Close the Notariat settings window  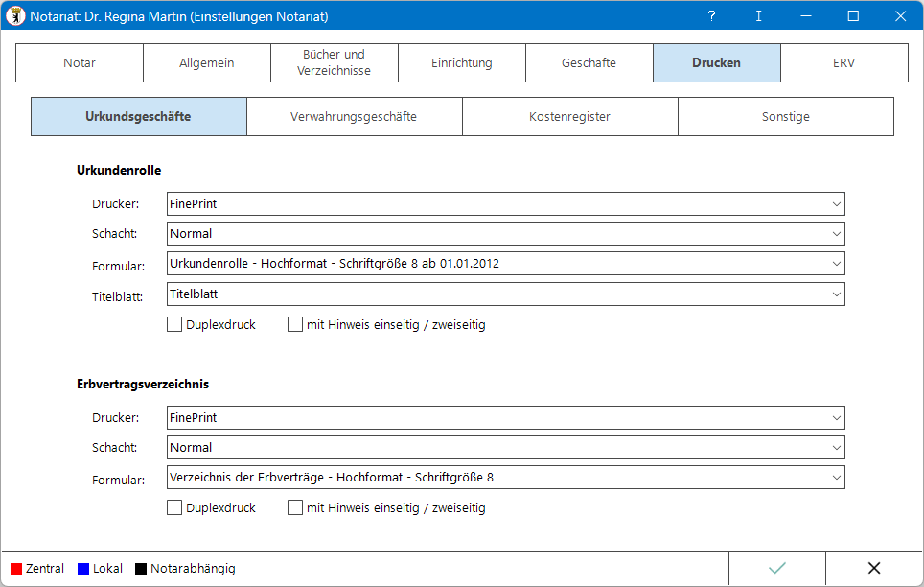point(900,16)
